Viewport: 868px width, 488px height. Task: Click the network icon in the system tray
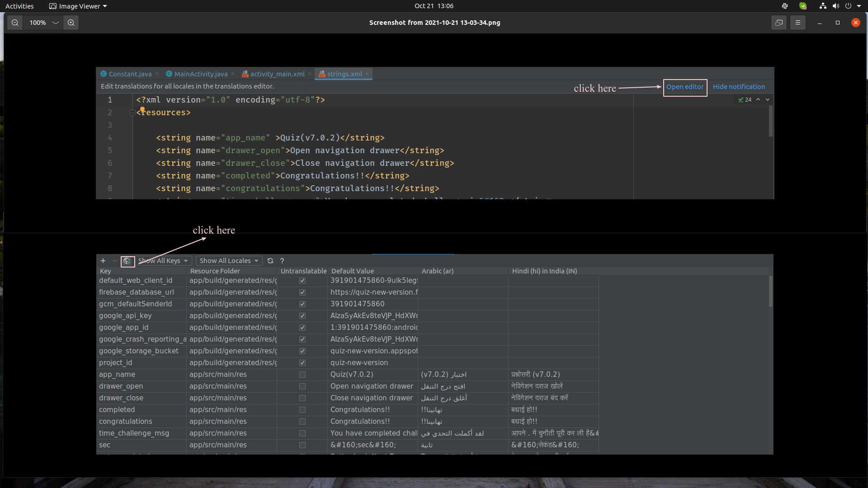(823, 6)
